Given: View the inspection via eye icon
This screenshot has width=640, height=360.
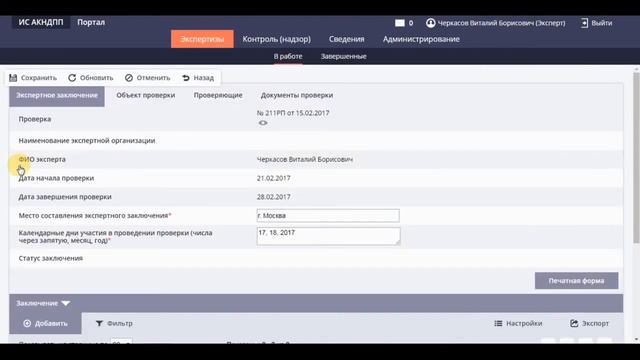Looking at the screenshot, I should (263, 123).
